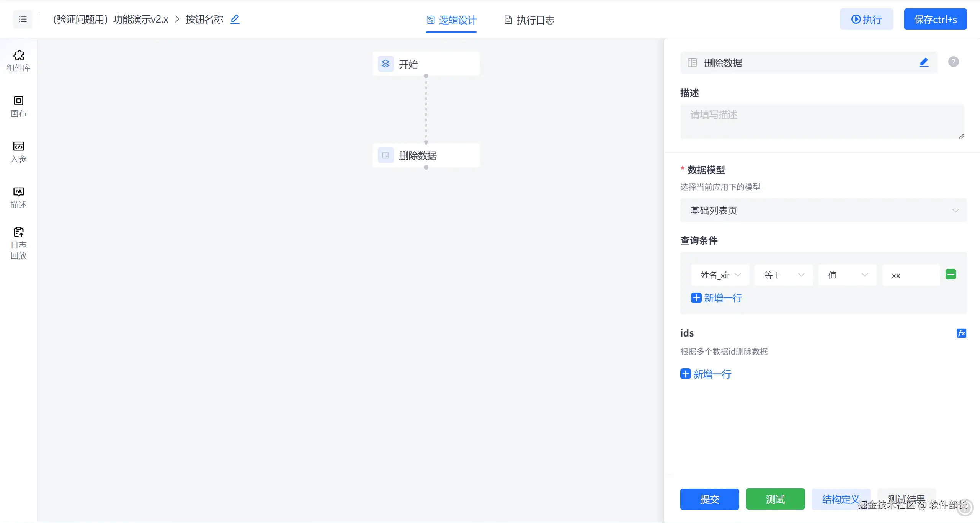Expand the 基础列表页 data model dropdown
The height and width of the screenshot is (523, 980).
(823, 210)
